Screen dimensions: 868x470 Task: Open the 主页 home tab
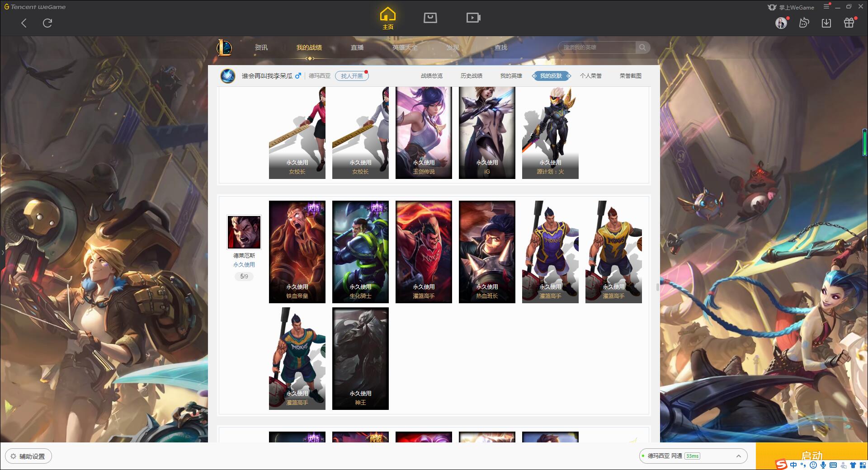(x=387, y=18)
